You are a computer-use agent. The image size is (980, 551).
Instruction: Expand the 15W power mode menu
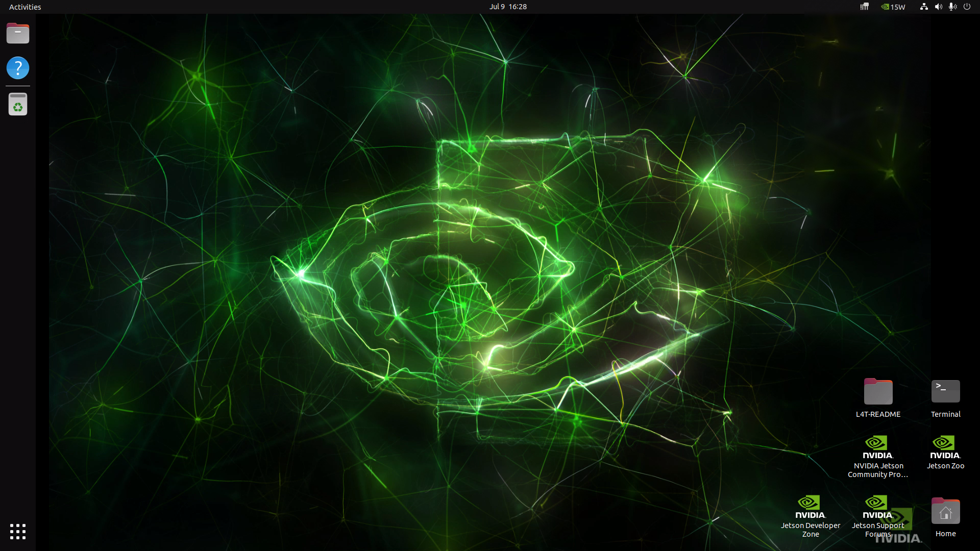click(x=893, y=7)
